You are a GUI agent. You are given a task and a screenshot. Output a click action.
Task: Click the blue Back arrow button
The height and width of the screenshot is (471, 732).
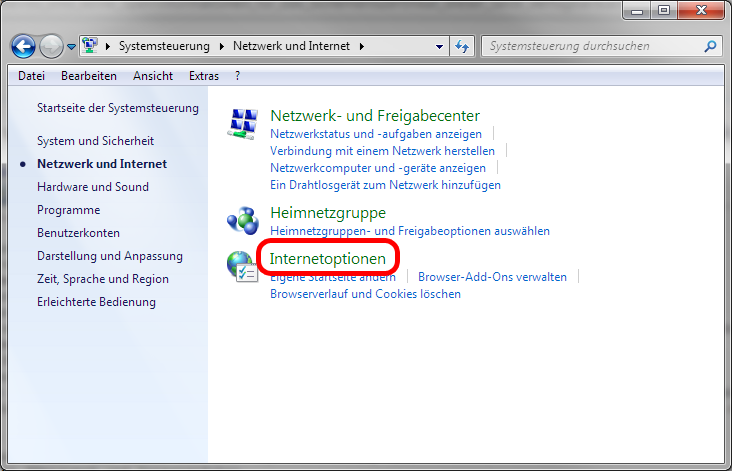click(x=23, y=46)
